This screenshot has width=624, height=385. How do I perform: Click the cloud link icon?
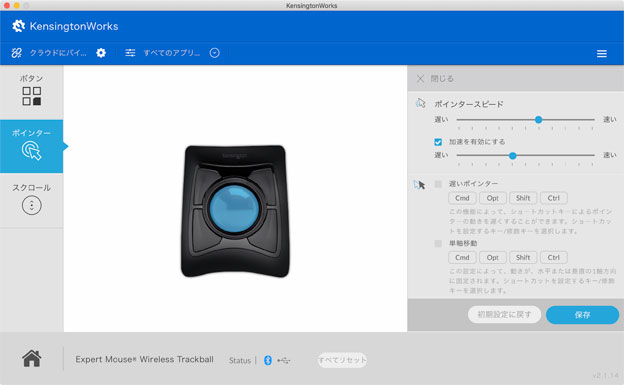pyautogui.click(x=16, y=53)
